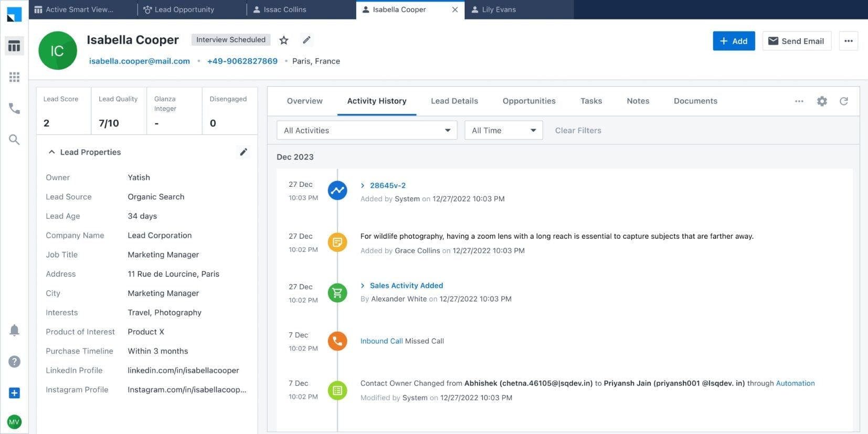Image resolution: width=868 pixels, height=434 pixels.
Task: Star Isabella Cooper as favorite
Action: (x=284, y=40)
